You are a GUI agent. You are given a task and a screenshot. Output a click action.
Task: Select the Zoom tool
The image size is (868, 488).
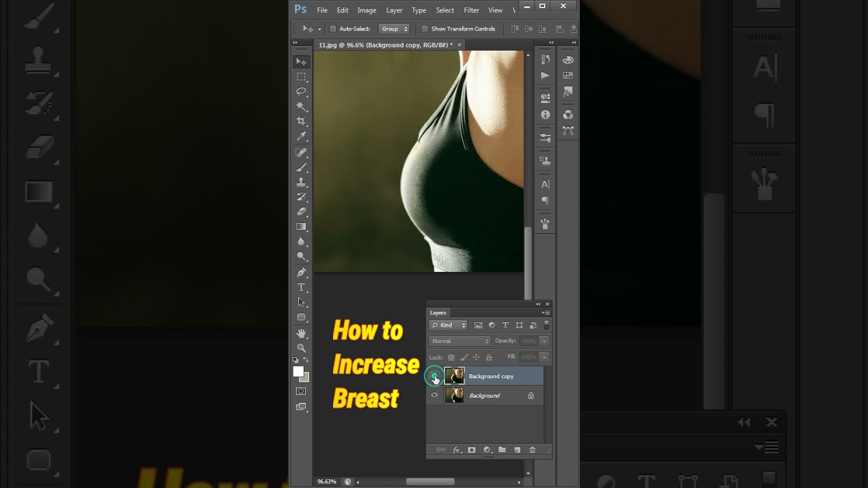302,348
